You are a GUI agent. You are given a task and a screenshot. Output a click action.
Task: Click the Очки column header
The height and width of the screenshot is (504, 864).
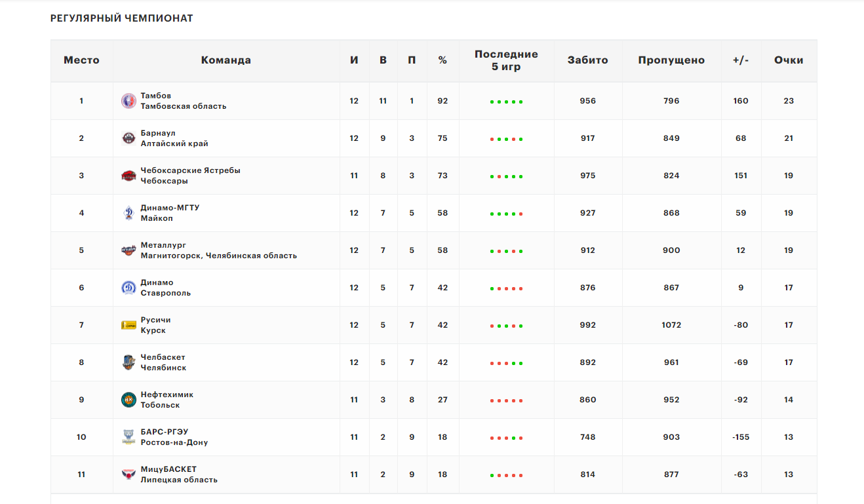789,60
